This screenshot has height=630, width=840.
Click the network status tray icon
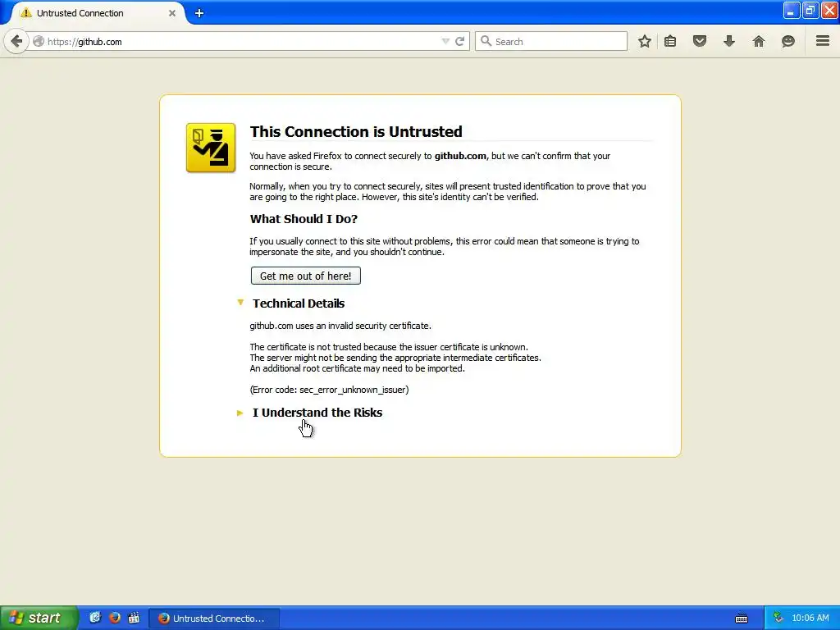[x=778, y=618]
